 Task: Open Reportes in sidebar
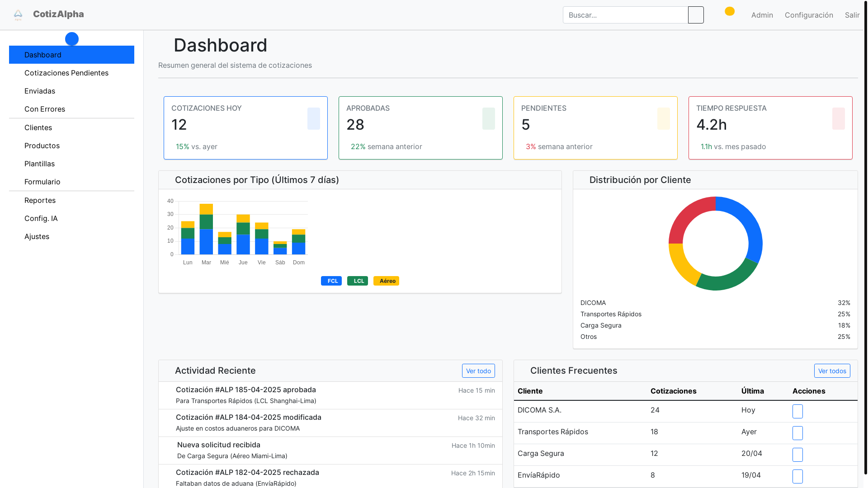click(x=71, y=200)
